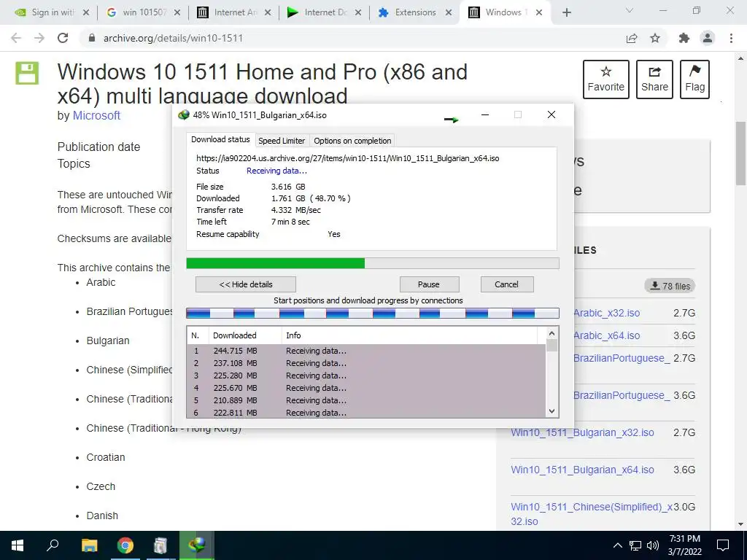Screen dimensions: 747x560
Task: Open the Speed Limiter tab
Action: (282, 141)
